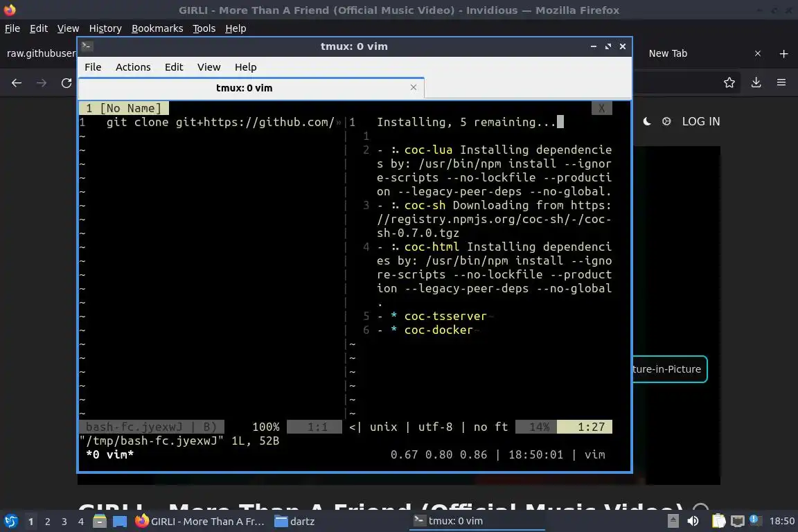This screenshot has width=798, height=532.
Task: Click the show desktop taskbar icon
Action: coord(120,522)
